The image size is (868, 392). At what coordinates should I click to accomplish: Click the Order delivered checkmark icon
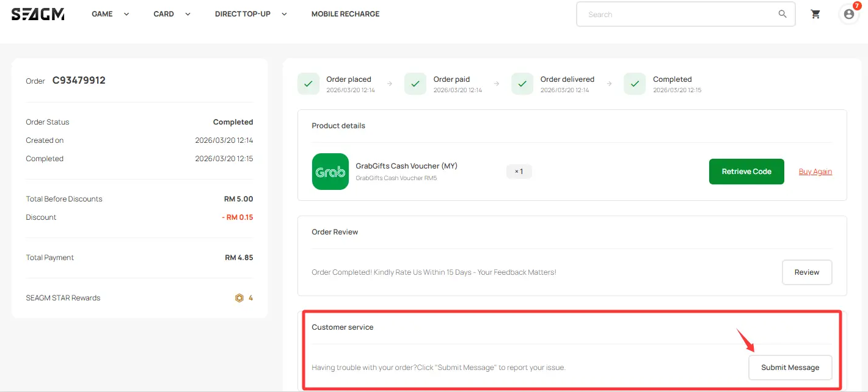click(x=522, y=84)
